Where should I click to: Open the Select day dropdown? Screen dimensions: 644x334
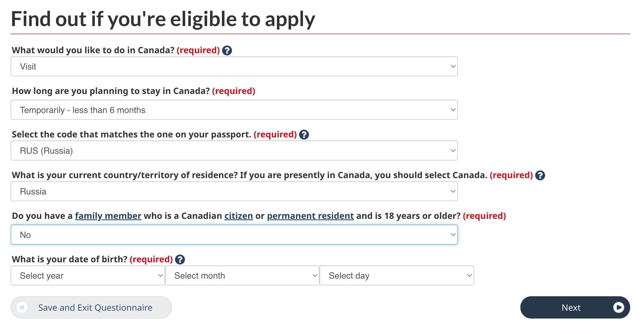(x=397, y=275)
